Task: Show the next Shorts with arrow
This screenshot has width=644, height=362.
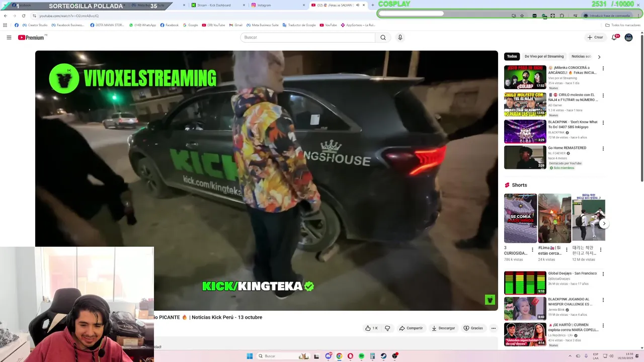Action: tap(604, 223)
